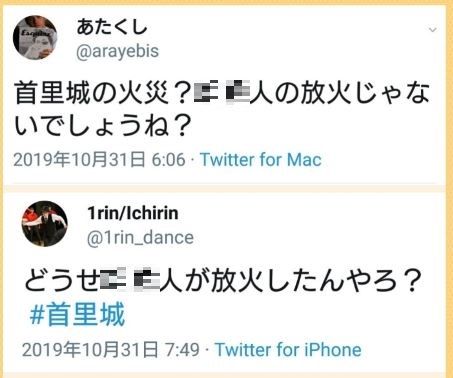Expand the first tweet's chevron menu

[x=432, y=30]
